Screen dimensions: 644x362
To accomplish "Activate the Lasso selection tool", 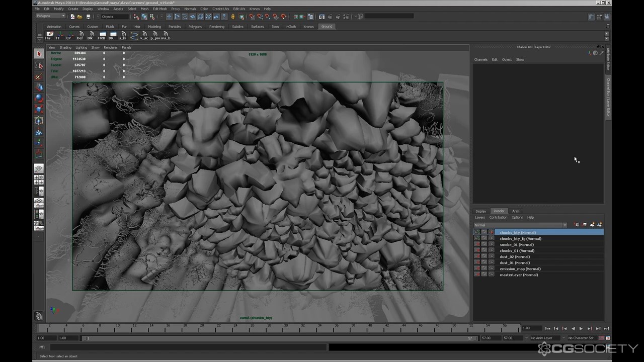I will pyautogui.click(x=39, y=65).
